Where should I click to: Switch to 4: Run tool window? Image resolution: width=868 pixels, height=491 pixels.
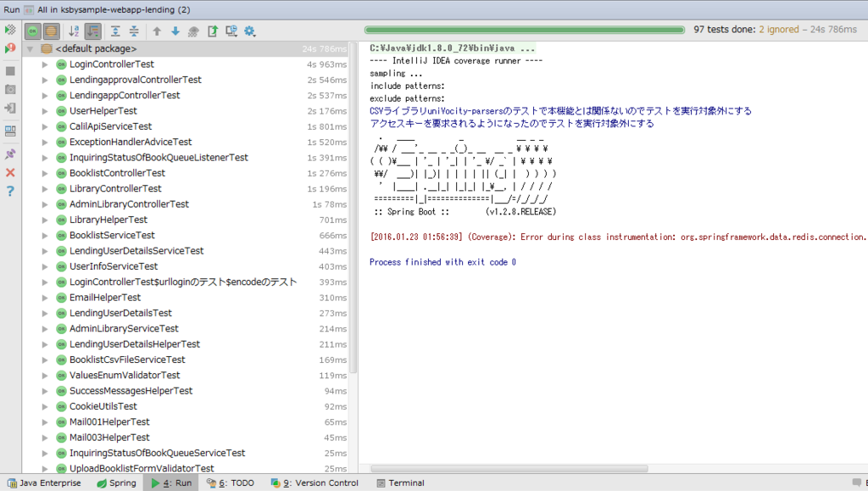click(x=171, y=483)
